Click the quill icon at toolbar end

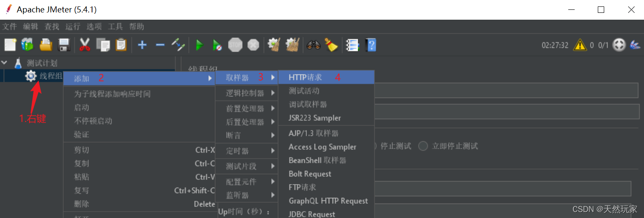point(635,45)
